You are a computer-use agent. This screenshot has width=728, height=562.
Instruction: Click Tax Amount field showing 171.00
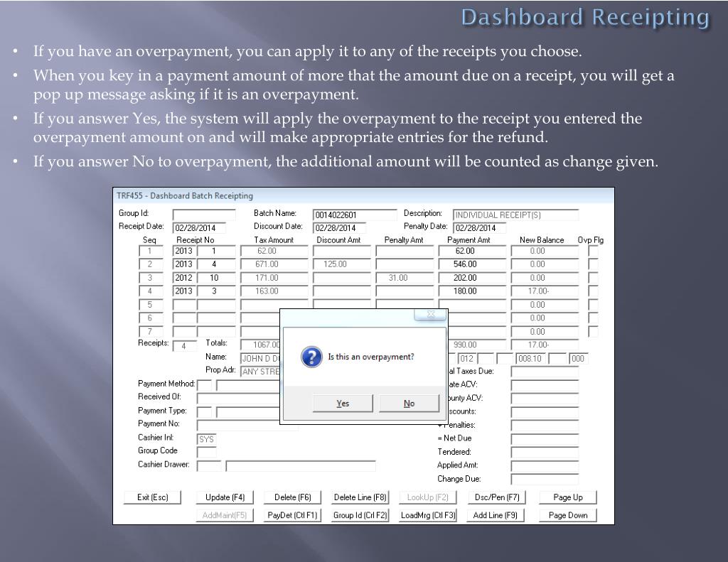tap(274, 278)
